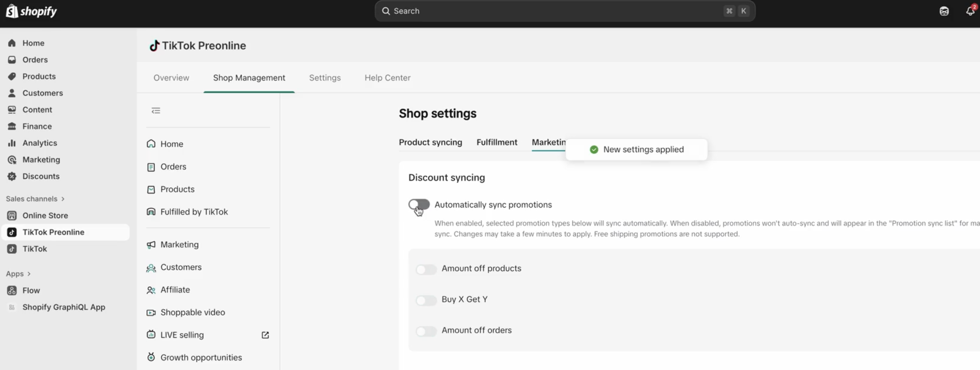Click the Shoppable video icon
Screen dimensions: 980x370
click(x=151, y=313)
